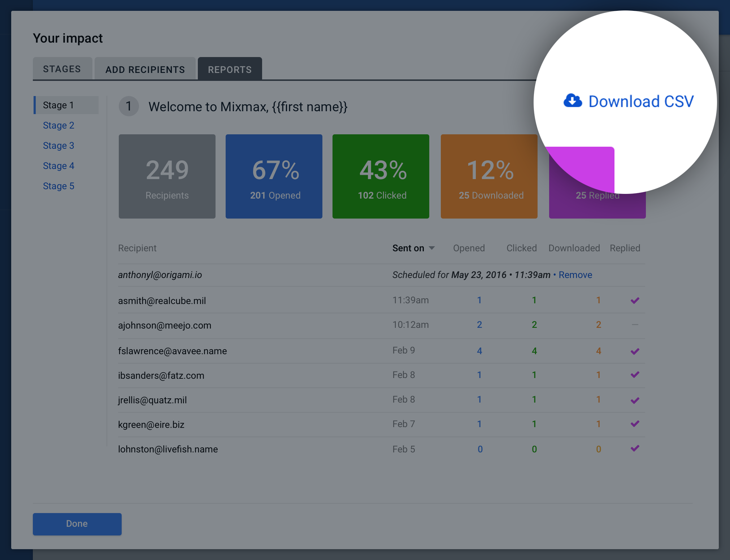Click the stage number 1 badge
This screenshot has width=730, height=560.
click(129, 106)
